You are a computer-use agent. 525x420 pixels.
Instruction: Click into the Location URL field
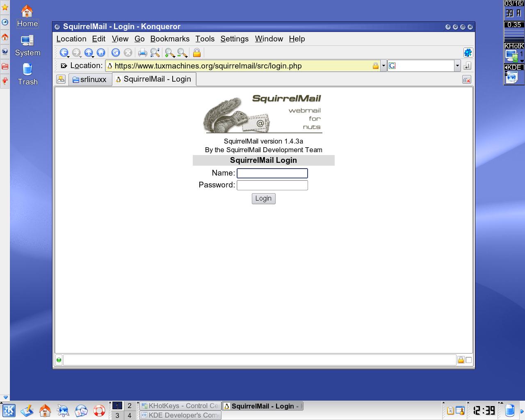[243, 66]
